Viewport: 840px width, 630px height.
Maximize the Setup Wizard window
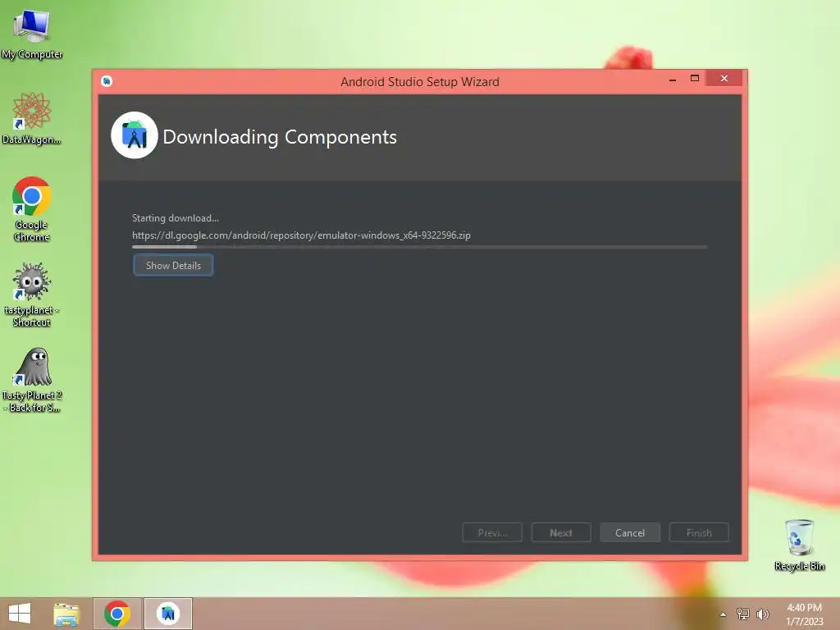(x=695, y=79)
